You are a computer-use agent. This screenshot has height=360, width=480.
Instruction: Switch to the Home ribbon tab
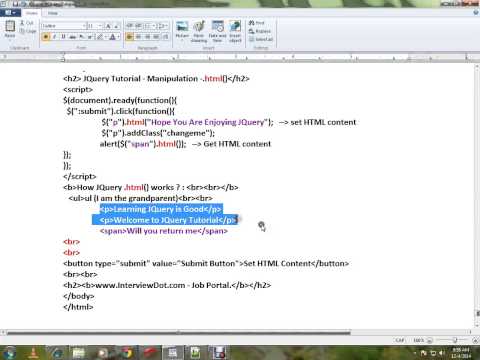pyautogui.click(x=32, y=13)
